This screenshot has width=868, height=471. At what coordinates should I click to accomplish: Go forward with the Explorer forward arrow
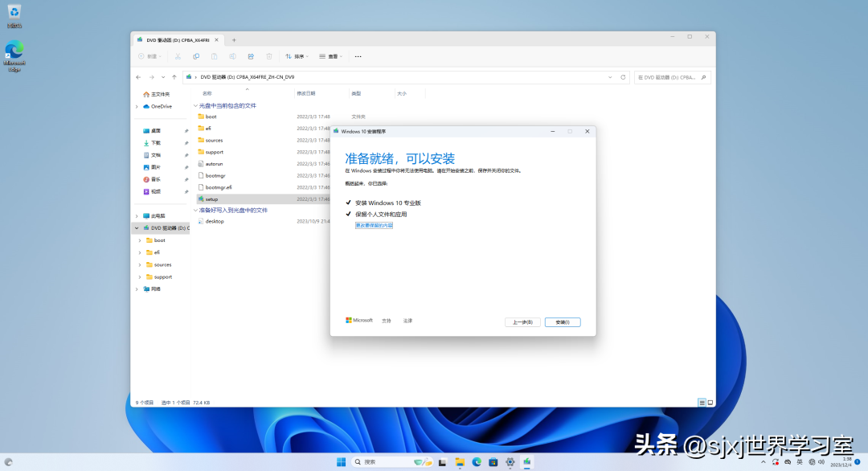tap(151, 77)
